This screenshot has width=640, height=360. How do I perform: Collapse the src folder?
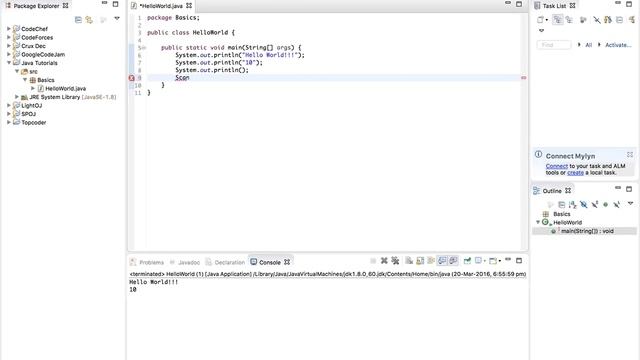(x=17, y=71)
